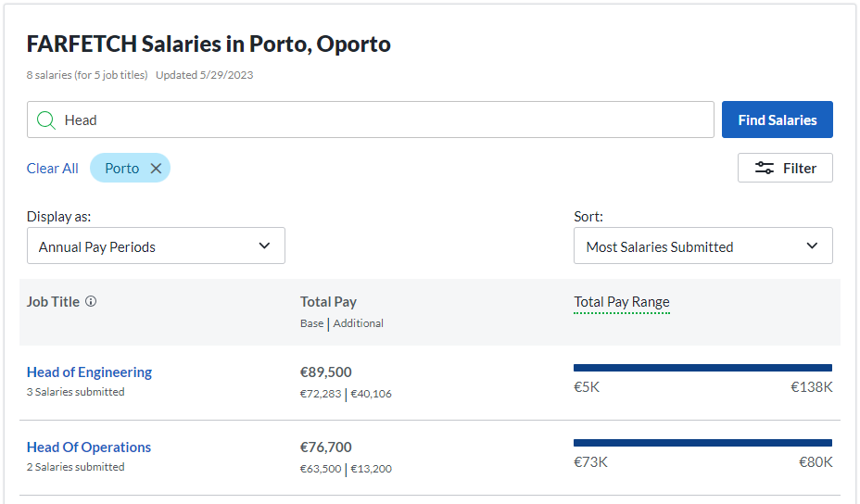The width and height of the screenshot is (860, 504).
Task: Open the Head of Engineering link
Action: [x=89, y=372]
